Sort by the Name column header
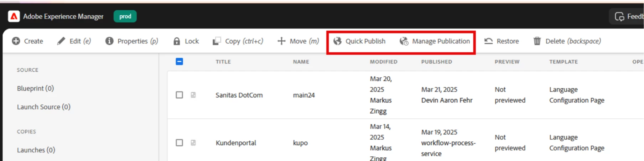The image size is (644, 161). click(x=301, y=62)
